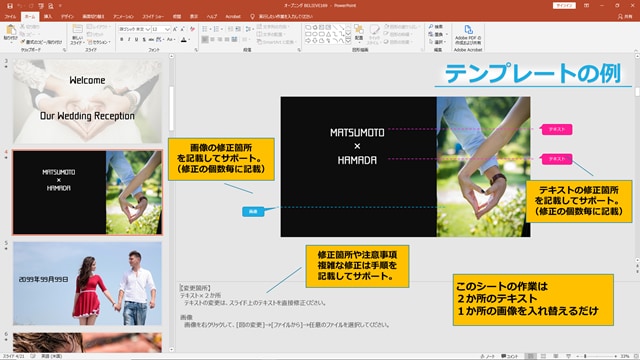Open the File tab

coord(10,17)
